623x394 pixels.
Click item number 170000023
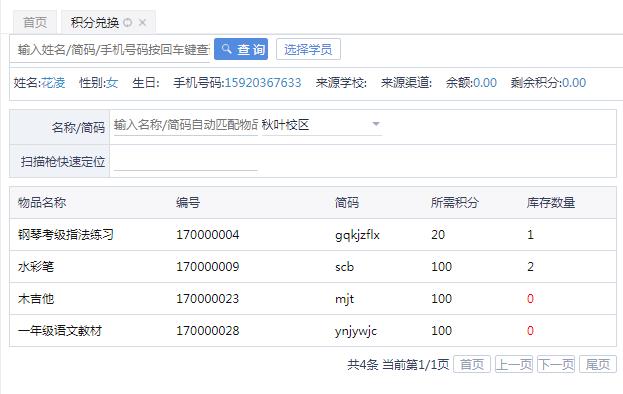(x=207, y=299)
